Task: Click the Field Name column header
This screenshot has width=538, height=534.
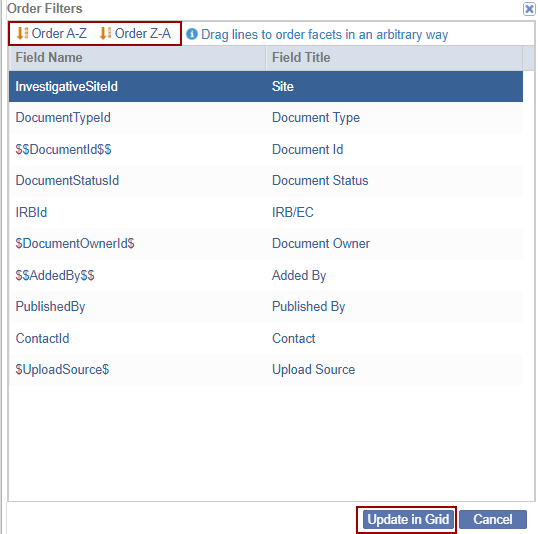Action: click(x=137, y=58)
